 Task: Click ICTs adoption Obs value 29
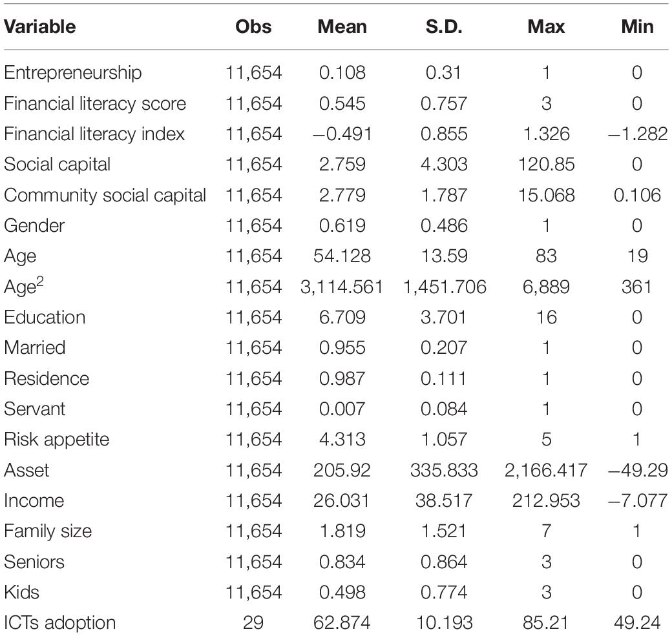point(253,622)
